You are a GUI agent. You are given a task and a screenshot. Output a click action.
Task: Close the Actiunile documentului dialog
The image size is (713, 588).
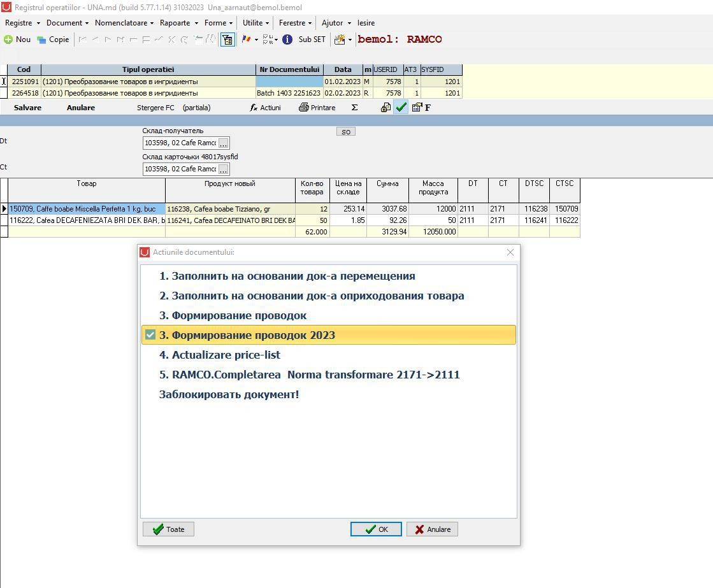tap(510, 252)
